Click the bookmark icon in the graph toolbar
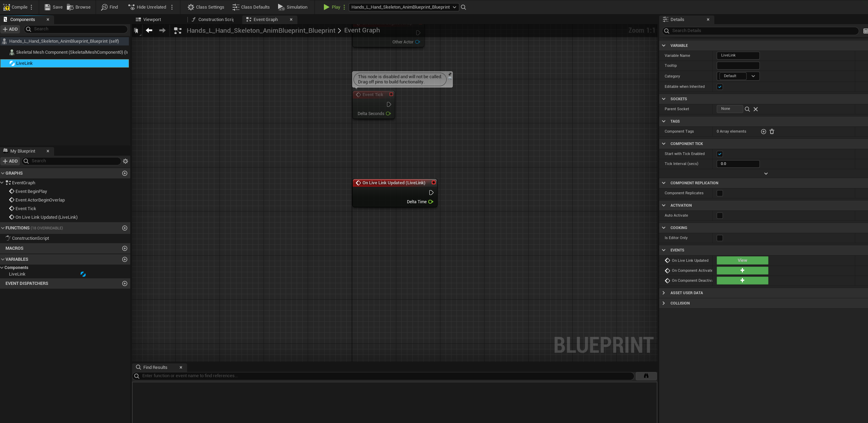 pyautogui.click(x=136, y=30)
